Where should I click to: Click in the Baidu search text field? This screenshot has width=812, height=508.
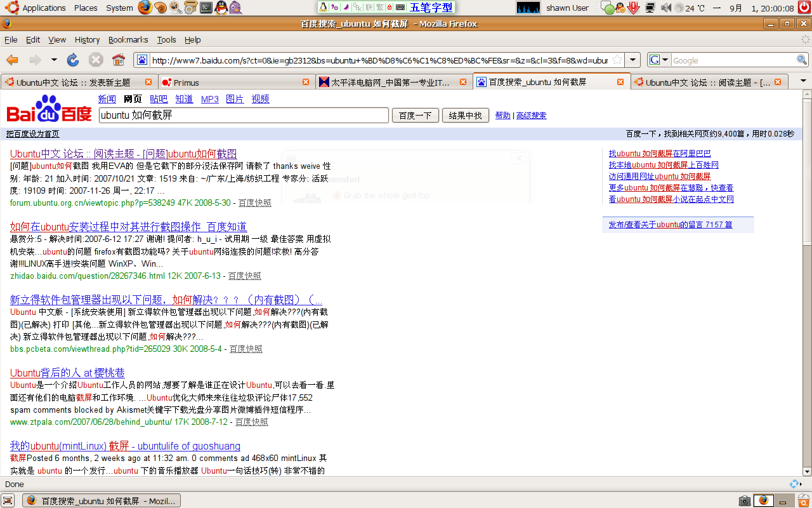coord(244,115)
